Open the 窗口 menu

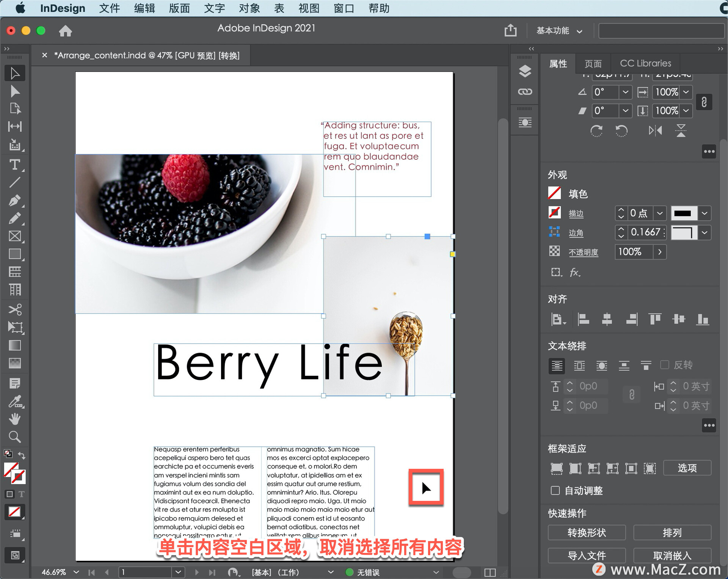(x=344, y=8)
